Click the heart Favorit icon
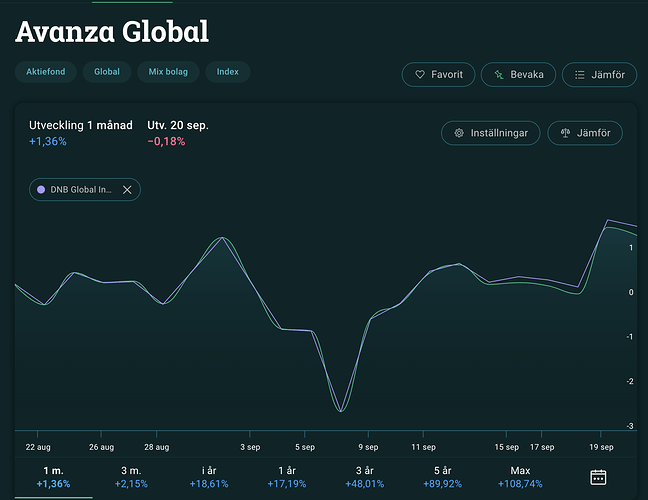Image resolution: width=648 pixels, height=500 pixels. (x=420, y=75)
